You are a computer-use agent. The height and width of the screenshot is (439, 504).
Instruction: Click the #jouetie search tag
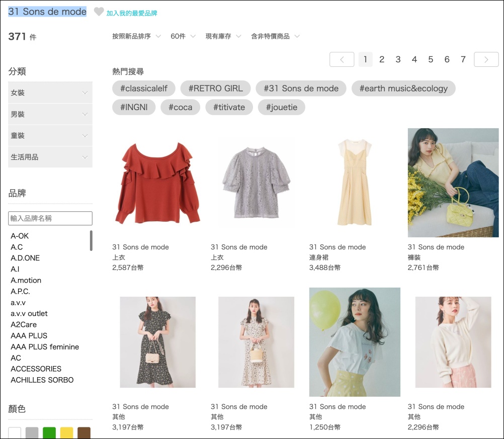point(282,107)
